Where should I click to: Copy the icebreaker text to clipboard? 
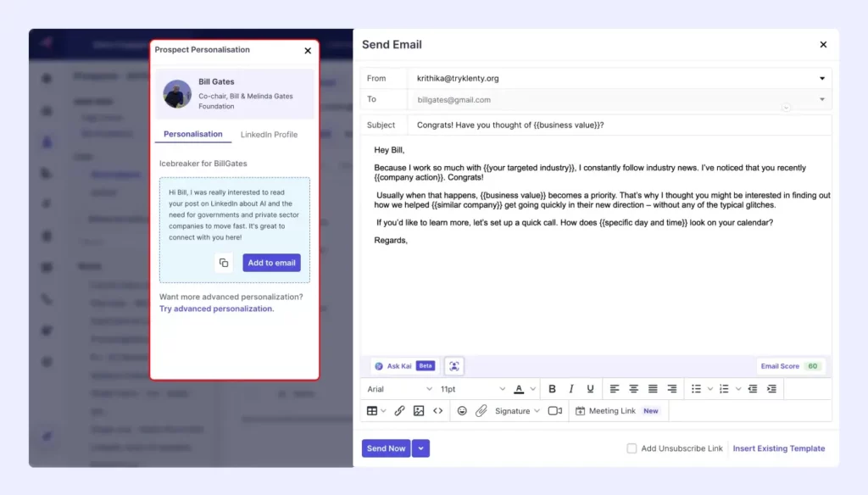point(224,263)
